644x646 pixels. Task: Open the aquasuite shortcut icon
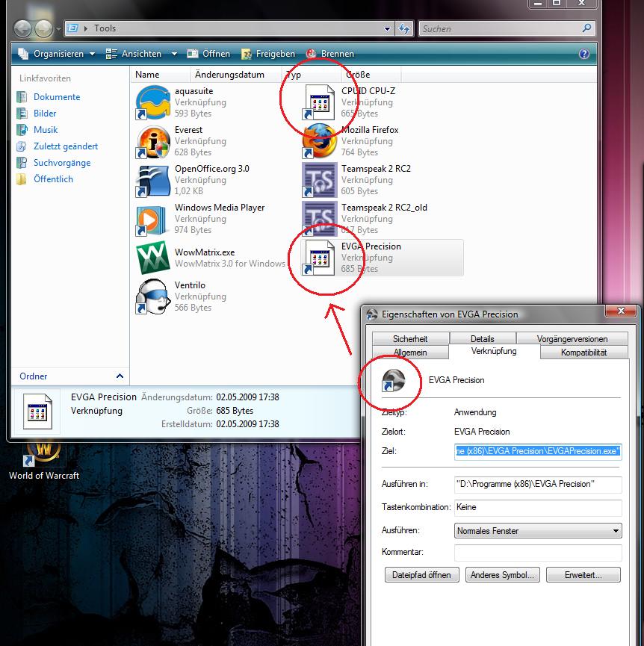pyautogui.click(x=153, y=102)
